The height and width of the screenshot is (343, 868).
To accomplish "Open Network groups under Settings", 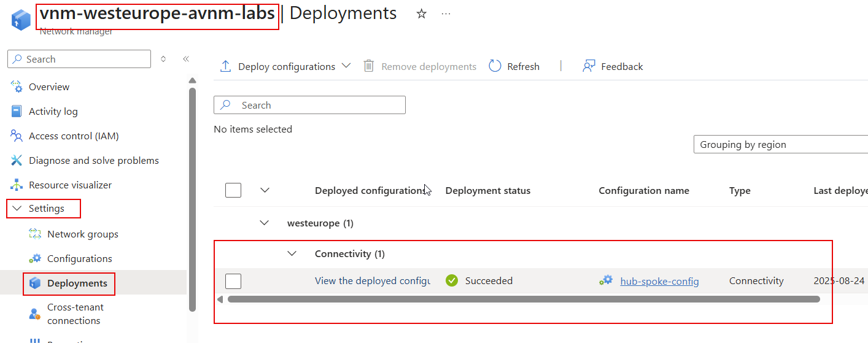I will pos(83,234).
